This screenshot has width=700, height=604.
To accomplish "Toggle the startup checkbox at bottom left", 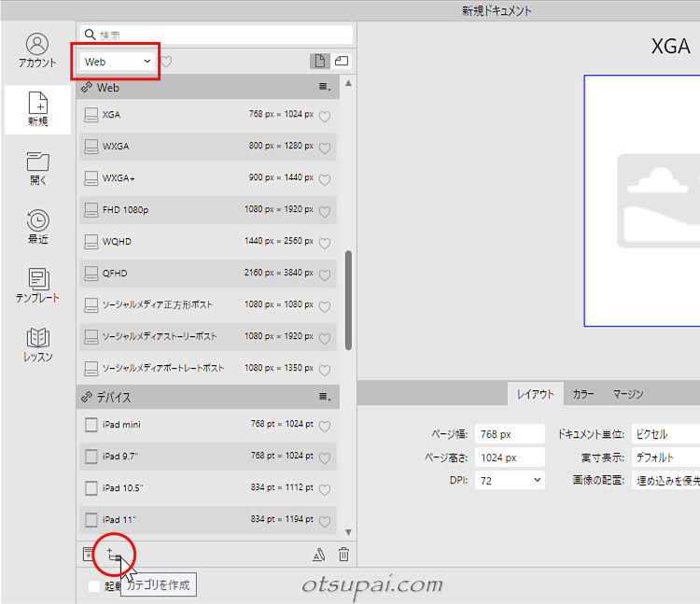I will click(93, 586).
